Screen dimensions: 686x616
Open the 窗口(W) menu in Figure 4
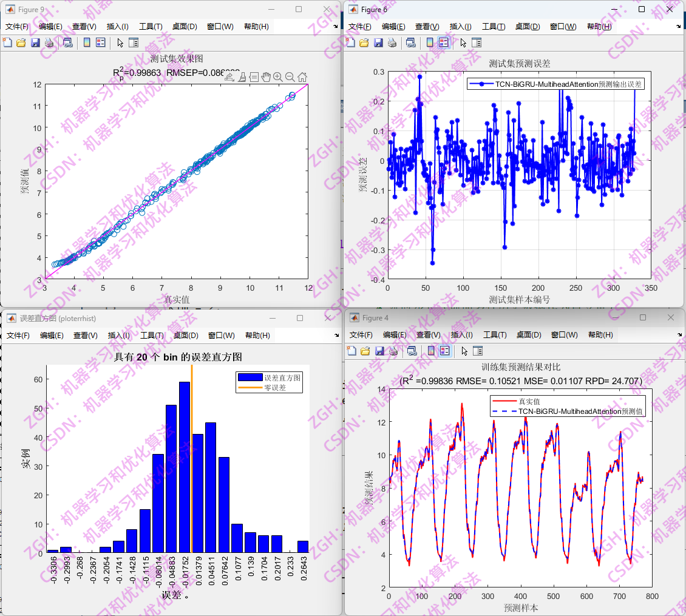click(x=565, y=335)
